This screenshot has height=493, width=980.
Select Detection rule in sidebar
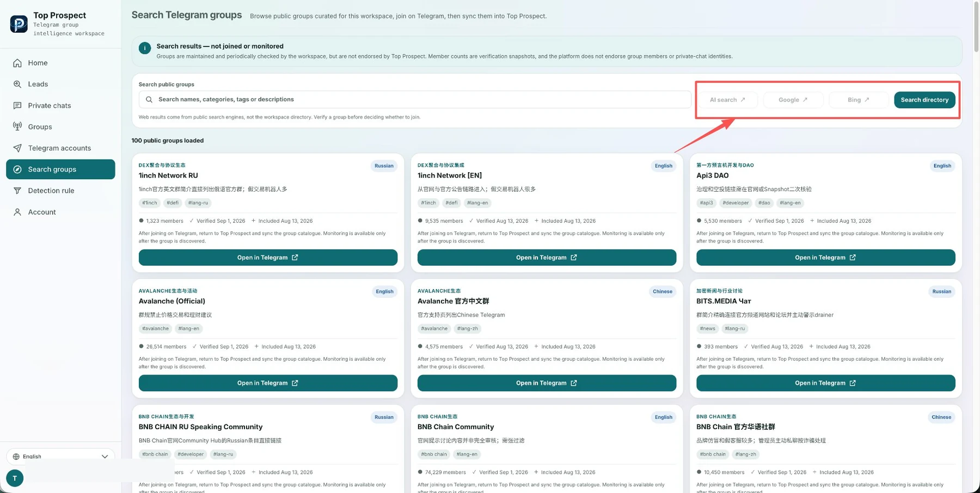[x=60, y=191]
